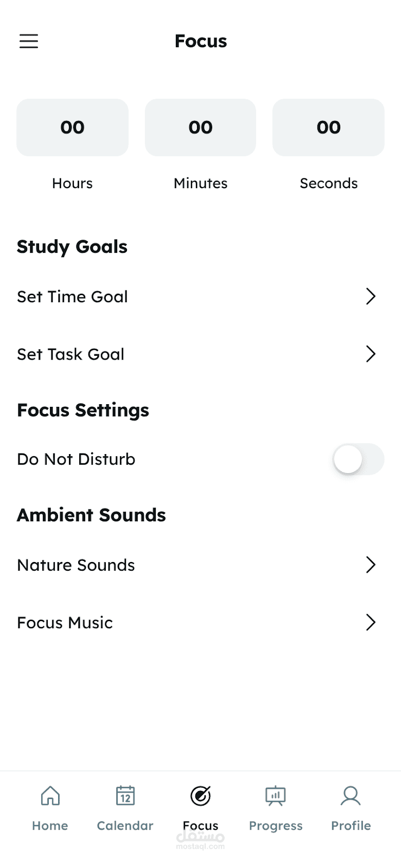Select the Nature Sounds option text
Image resolution: width=401 pixels, height=868 pixels.
pos(76,565)
